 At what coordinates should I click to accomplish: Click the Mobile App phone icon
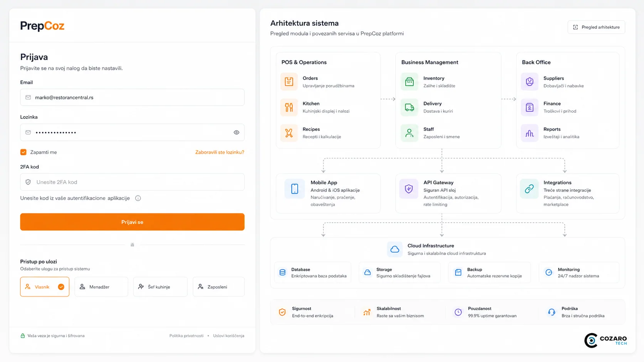[295, 189]
